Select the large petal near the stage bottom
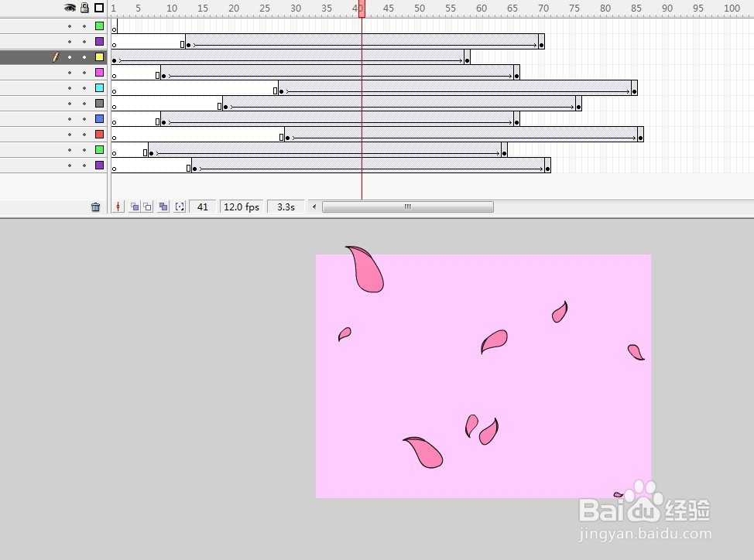 (424, 452)
